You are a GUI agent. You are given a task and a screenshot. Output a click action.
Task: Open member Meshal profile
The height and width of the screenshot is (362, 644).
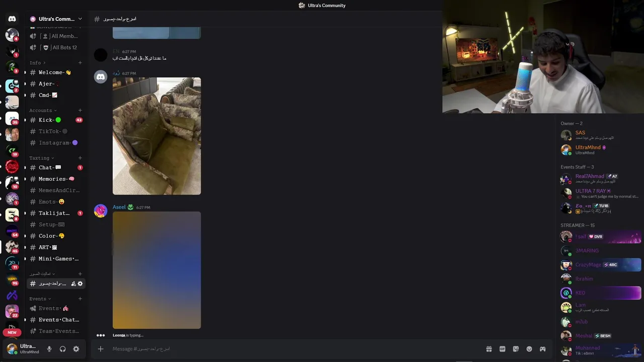click(x=600, y=336)
